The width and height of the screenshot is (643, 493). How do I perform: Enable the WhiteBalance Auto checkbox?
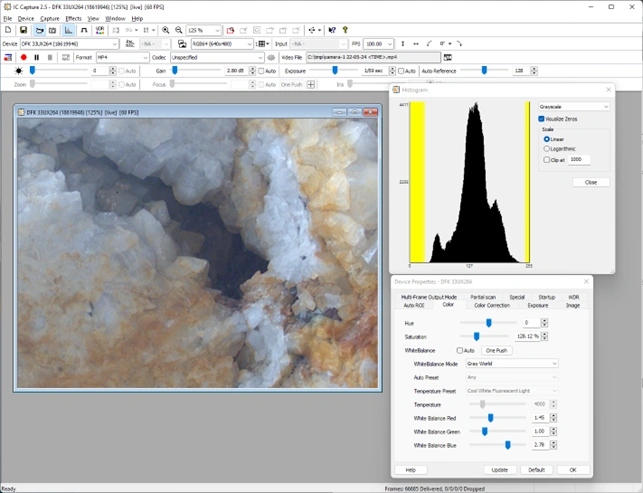[x=460, y=351]
